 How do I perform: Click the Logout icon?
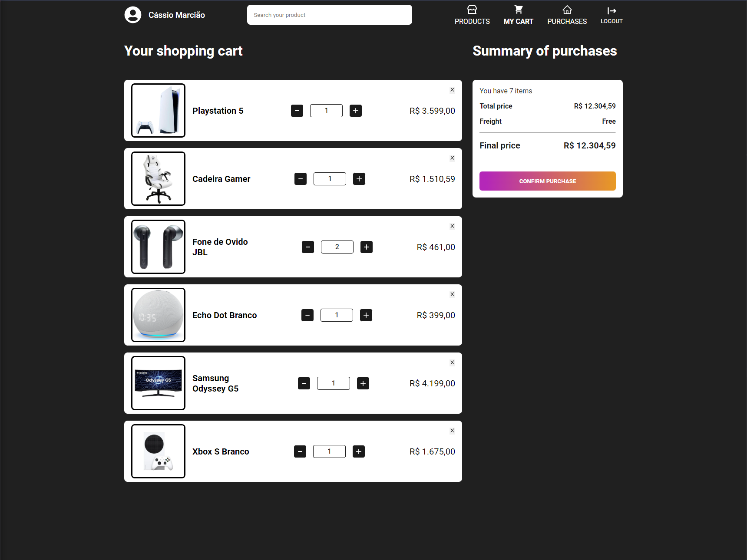click(x=611, y=10)
